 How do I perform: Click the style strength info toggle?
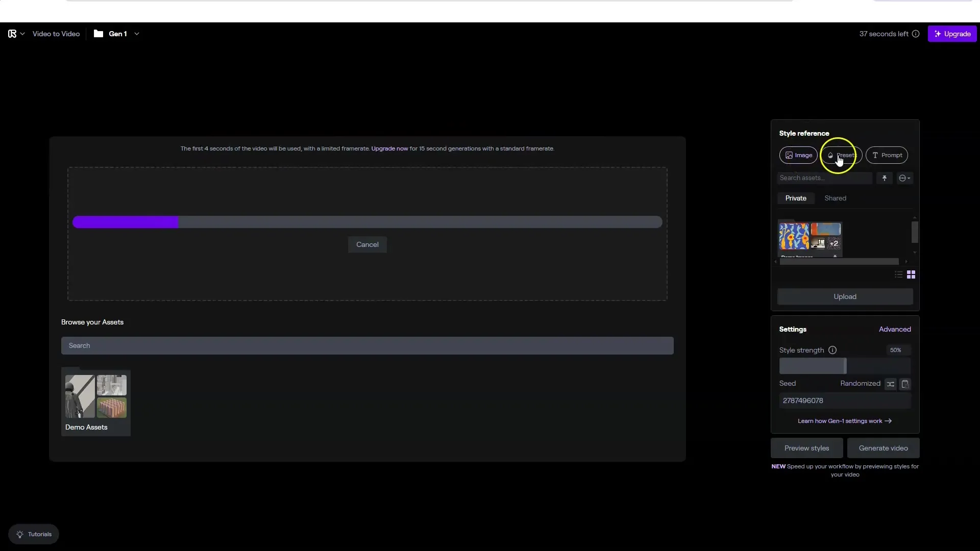click(832, 350)
